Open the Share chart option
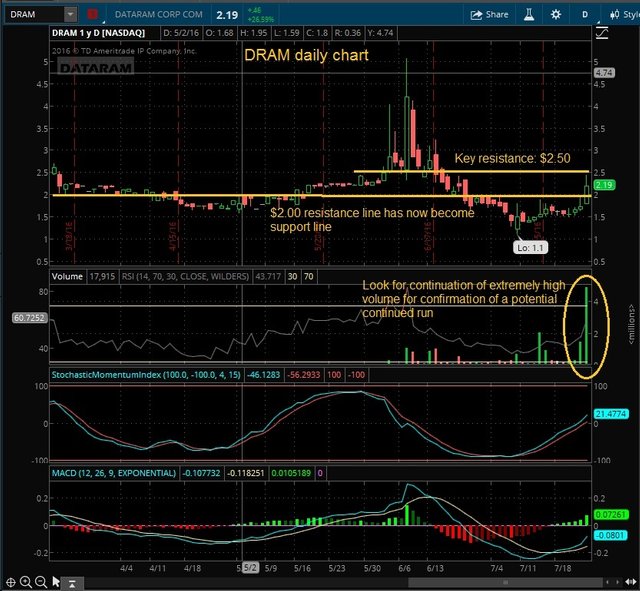 489,15
